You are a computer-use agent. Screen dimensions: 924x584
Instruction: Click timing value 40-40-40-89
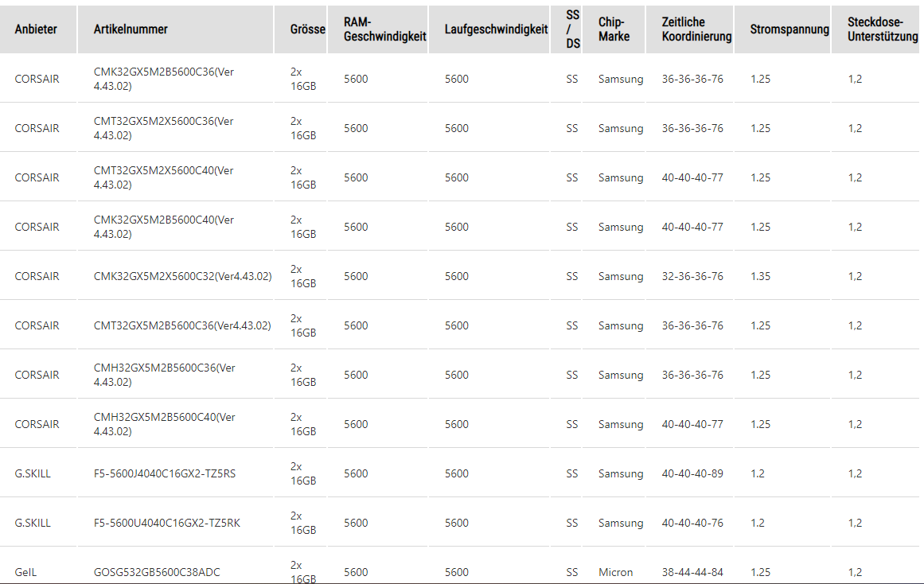(692, 473)
